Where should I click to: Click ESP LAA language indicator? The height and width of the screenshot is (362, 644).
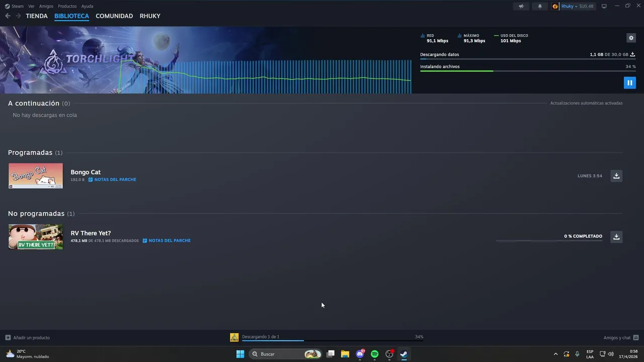pyautogui.click(x=590, y=354)
